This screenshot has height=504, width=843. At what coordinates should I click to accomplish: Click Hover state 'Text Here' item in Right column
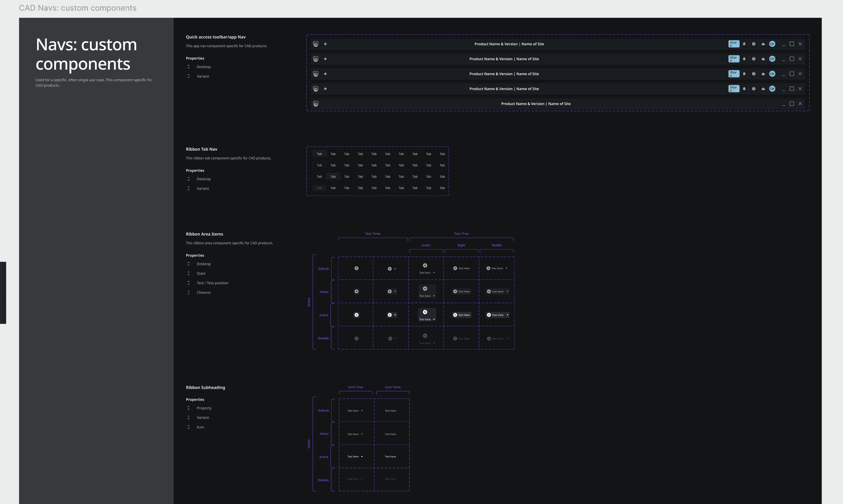click(x=461, y=292)
